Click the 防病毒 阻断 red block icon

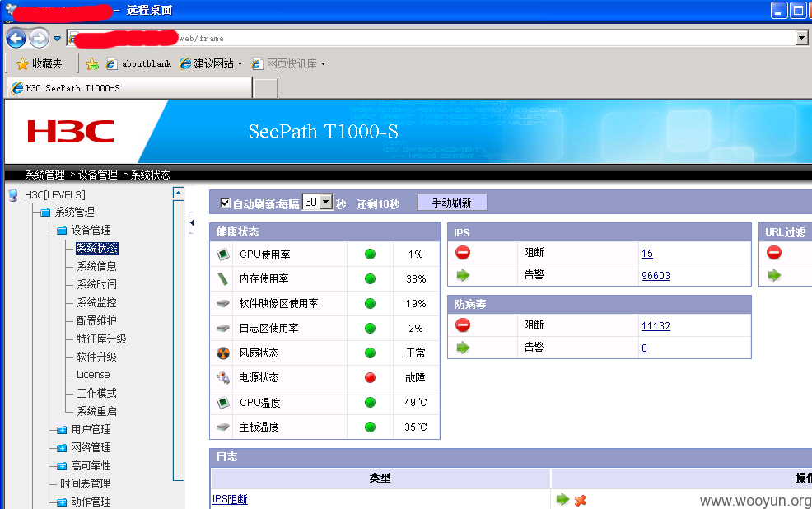pyautogui.click(x=463, y=325)
